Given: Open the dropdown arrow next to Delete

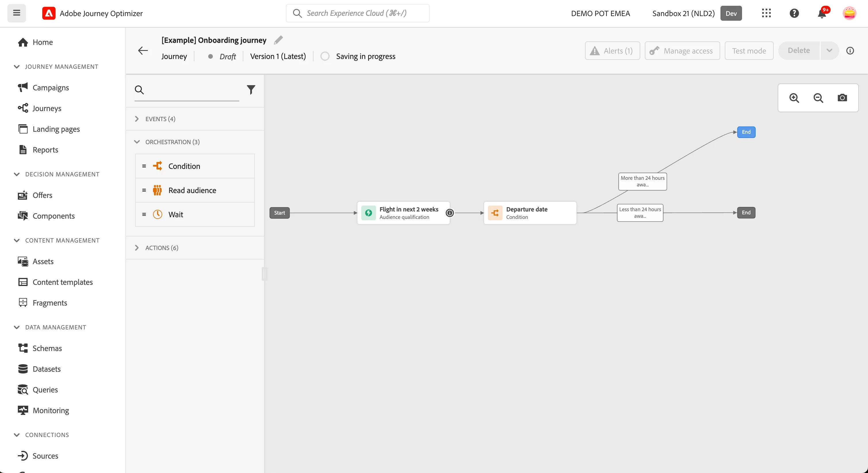Looking at the screenshot, I should pos(829,51).
